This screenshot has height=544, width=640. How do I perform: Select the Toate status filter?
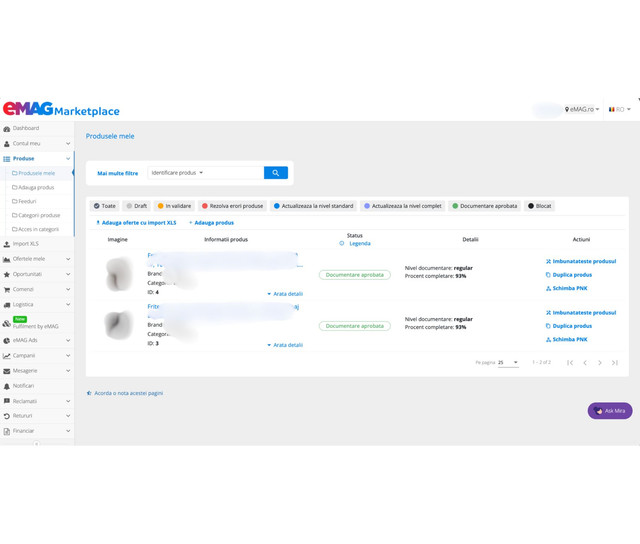click(x=104, y=206)
